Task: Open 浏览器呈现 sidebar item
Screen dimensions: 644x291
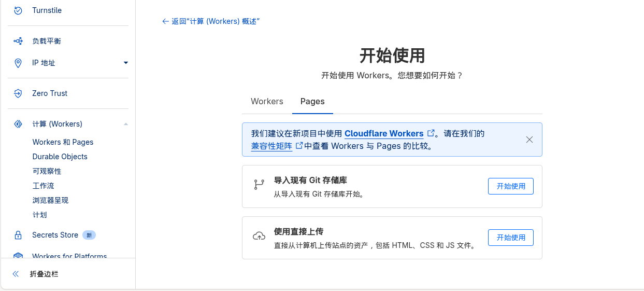Action: click(50, 200)
